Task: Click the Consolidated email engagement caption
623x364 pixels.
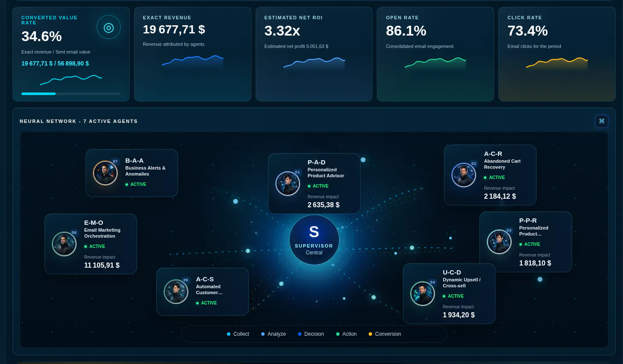Action: [420, 46]
